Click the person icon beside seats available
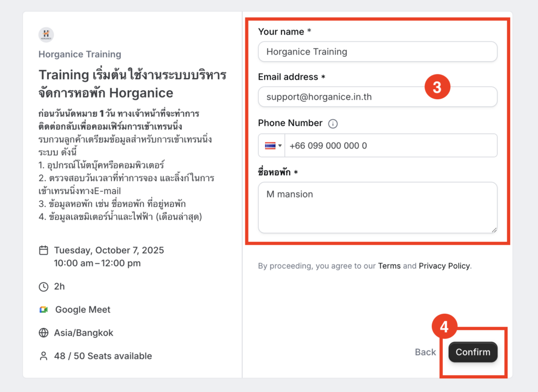 click(44, 356)
